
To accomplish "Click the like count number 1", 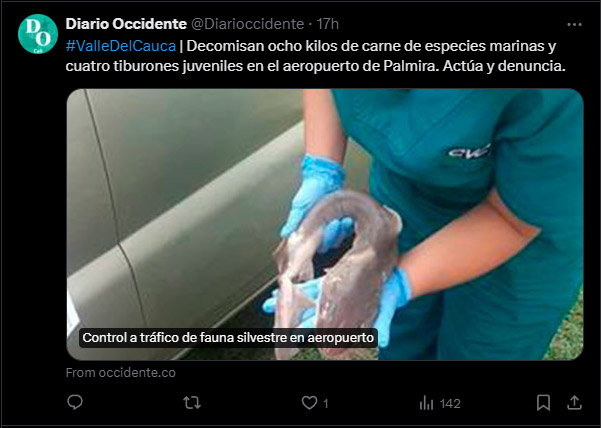I will 325,403.
